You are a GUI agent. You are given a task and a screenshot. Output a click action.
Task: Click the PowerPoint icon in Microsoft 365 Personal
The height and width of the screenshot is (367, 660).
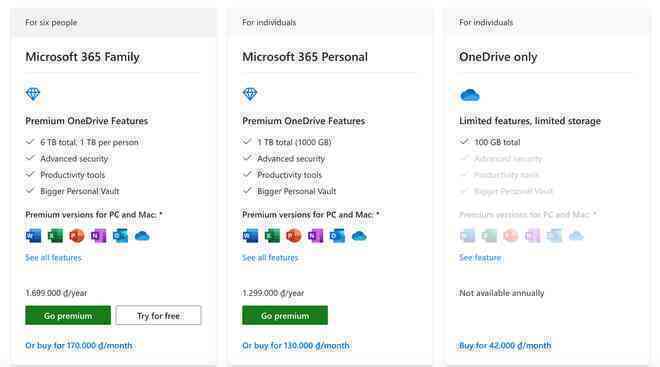(294, 236)
